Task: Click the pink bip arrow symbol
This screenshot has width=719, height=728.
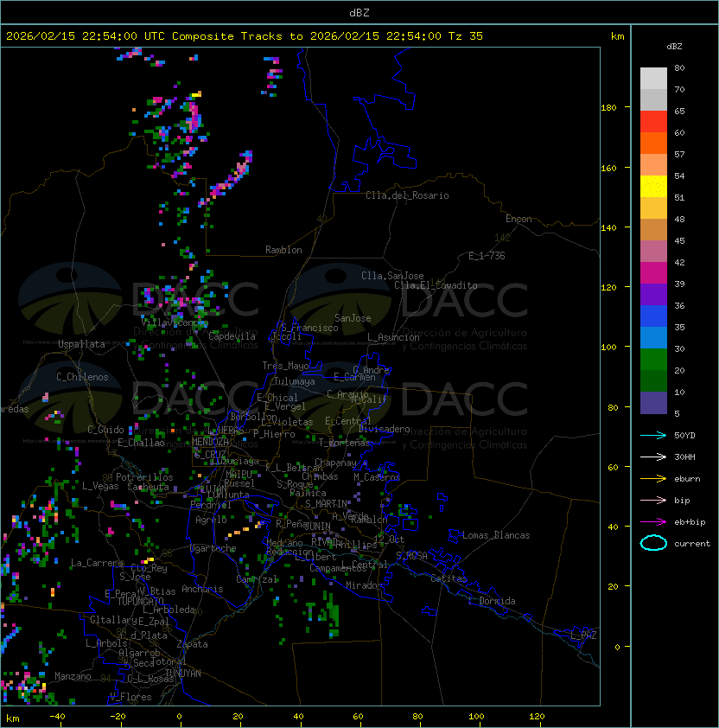Action: 653,500
